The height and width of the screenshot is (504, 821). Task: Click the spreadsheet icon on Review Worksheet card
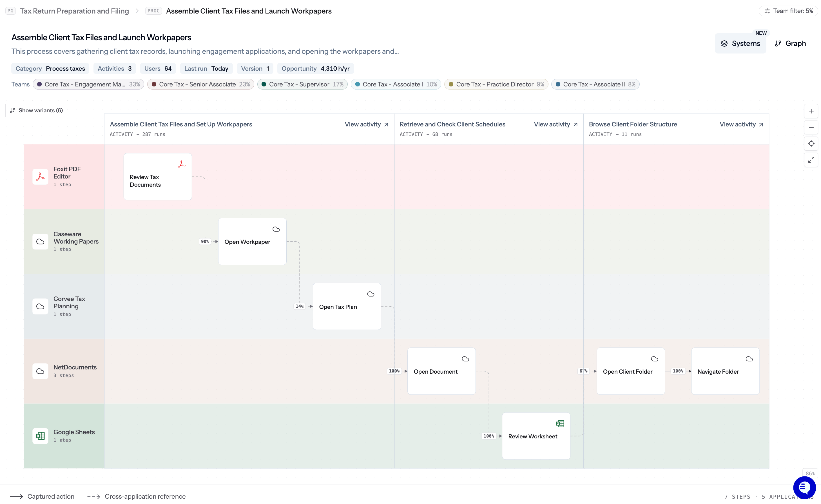tap(560, 424)
